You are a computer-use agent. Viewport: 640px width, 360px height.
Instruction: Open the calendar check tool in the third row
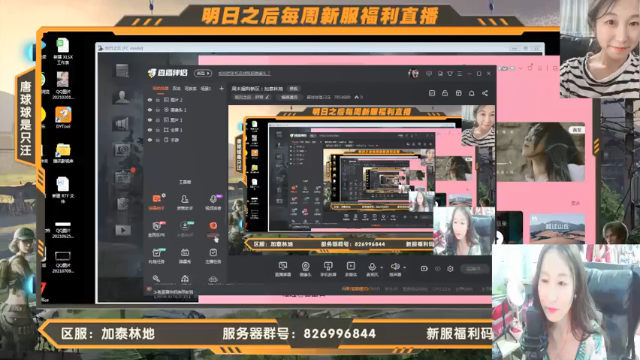click(157, 256)
